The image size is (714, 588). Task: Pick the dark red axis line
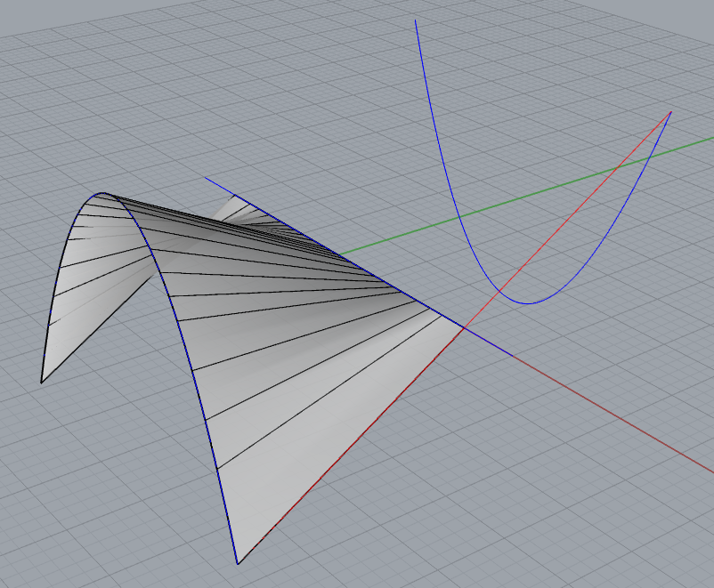(614, 415)
